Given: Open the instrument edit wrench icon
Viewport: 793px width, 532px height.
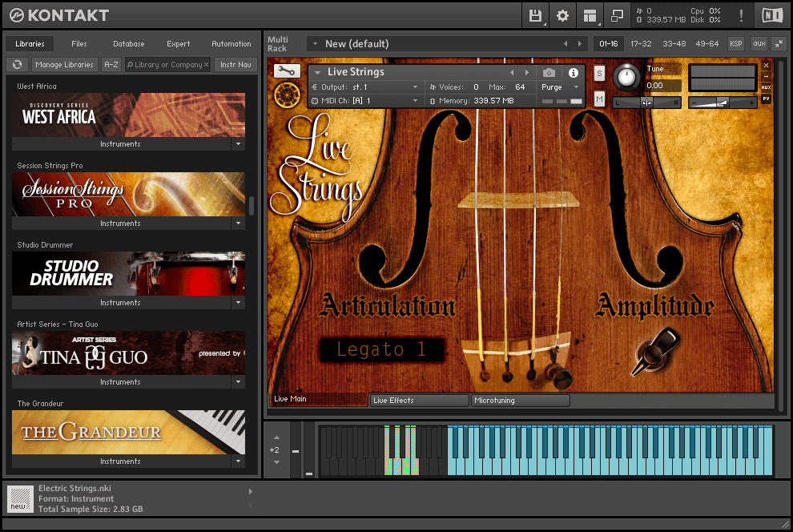Looking at the screenshot, I should (286, 71).
